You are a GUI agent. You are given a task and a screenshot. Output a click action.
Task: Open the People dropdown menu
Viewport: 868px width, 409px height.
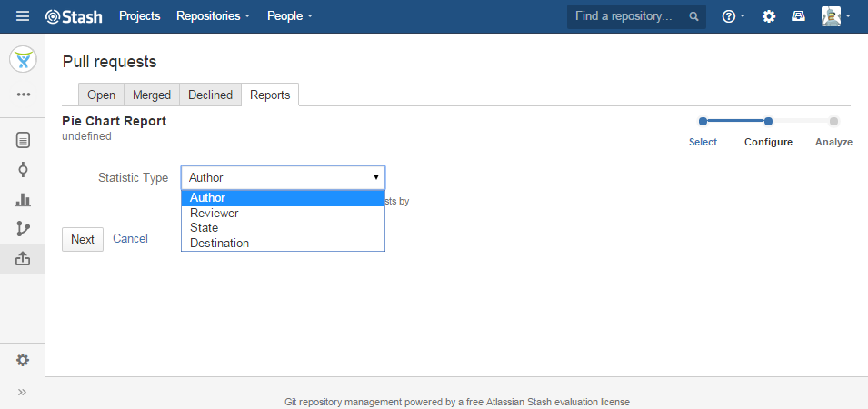click(289, 16)
